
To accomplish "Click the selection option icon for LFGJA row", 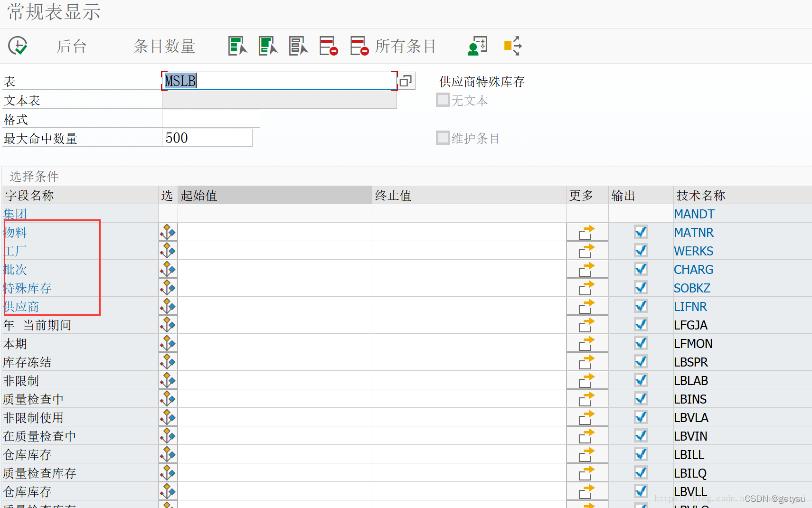I will [x=168, y=325].
